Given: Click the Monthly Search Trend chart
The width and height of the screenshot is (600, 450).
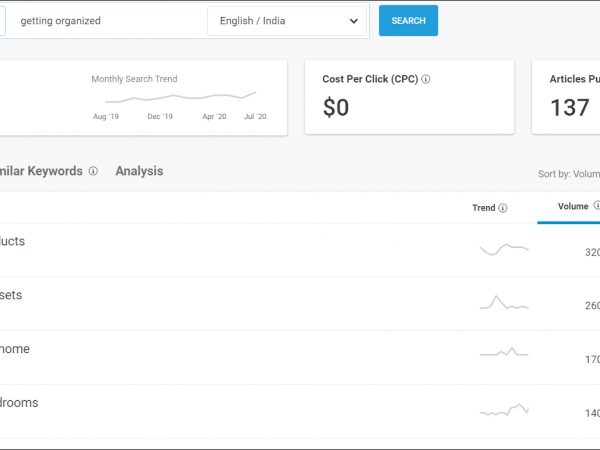Looking at the screenshot, I should [x=180, y=97].
